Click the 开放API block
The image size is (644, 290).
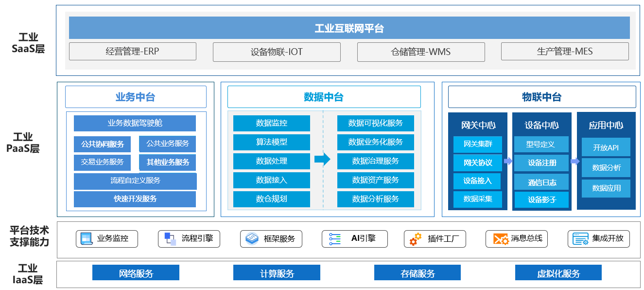[606, 147]
